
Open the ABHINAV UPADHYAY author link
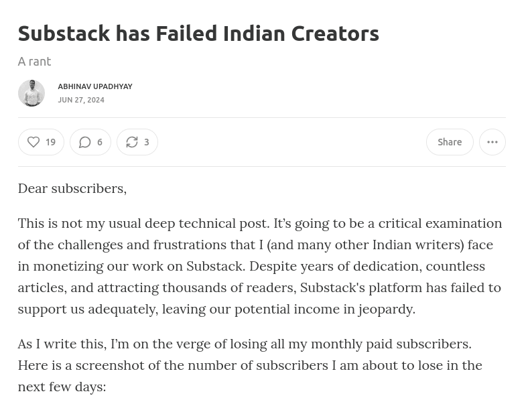[95, 86]
